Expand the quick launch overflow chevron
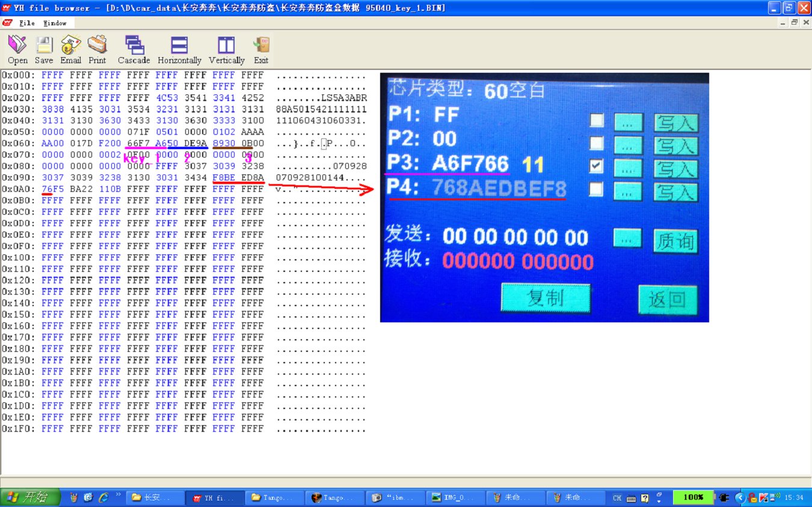The image size is (812, 507). [x=118, y=495]
